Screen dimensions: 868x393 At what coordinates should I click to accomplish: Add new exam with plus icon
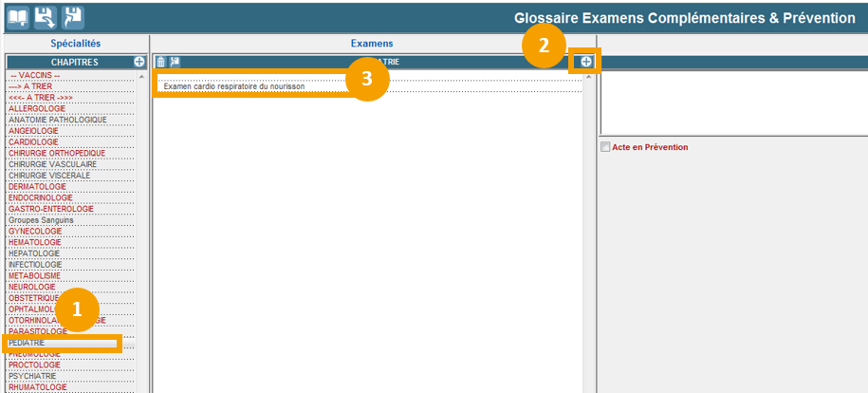click(x=586, y=62)
